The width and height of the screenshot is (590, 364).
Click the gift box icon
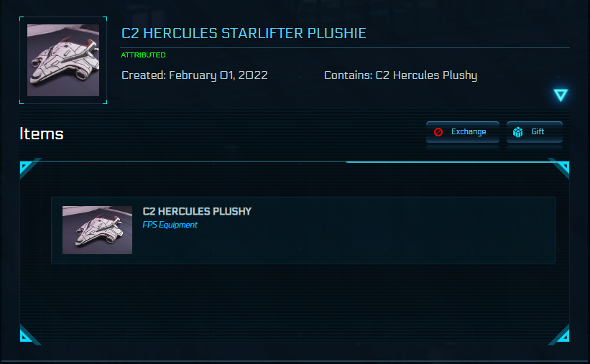(x=517, y=132)
